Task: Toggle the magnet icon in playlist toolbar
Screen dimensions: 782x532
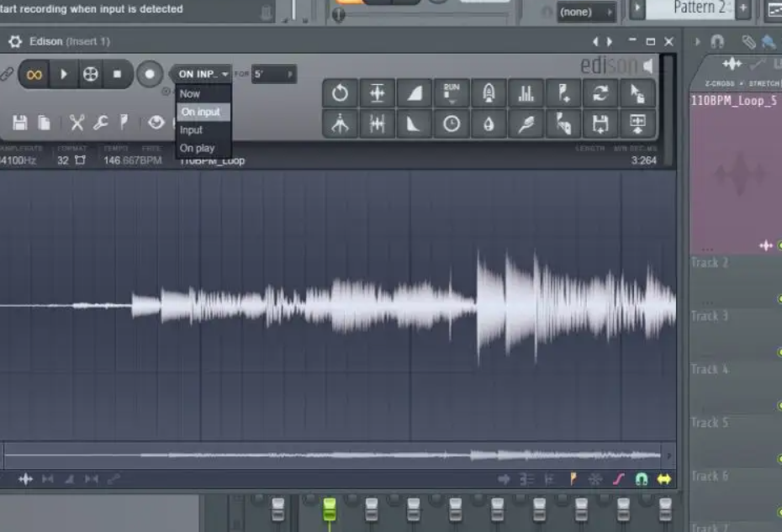Action: [717, 41]
